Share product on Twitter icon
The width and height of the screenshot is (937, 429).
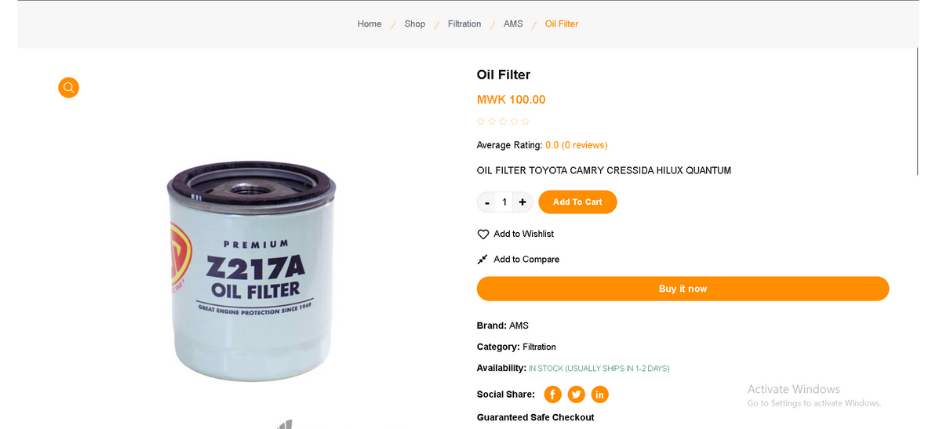pos(576,394)
